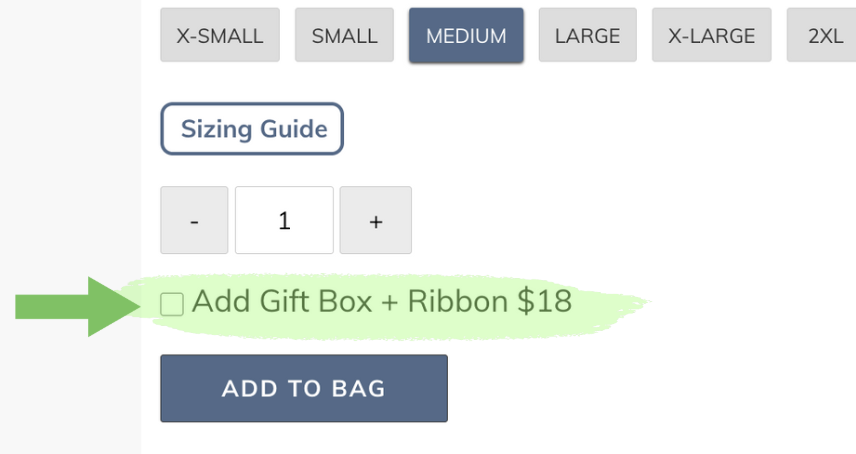Choose the 2XL size option
The height and width of the screenshot is (454, 856).
(824, 36)
